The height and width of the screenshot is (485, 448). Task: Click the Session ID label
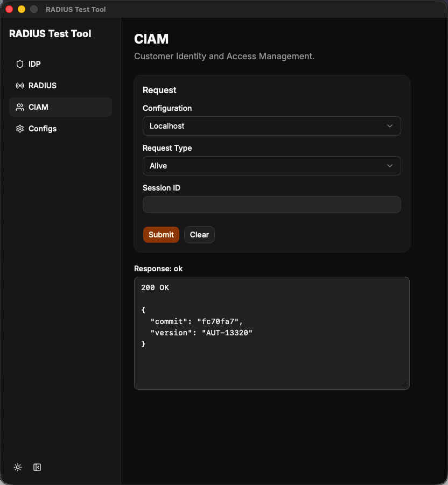coord(161,188)
